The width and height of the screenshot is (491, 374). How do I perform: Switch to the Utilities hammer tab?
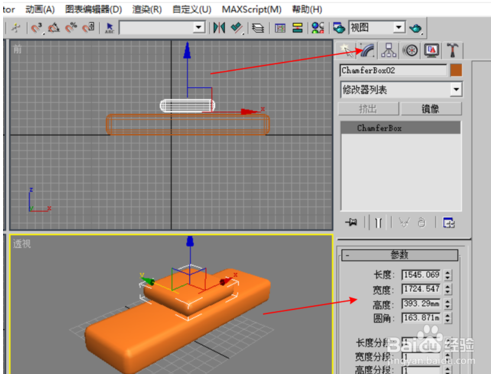coord(453,51)
